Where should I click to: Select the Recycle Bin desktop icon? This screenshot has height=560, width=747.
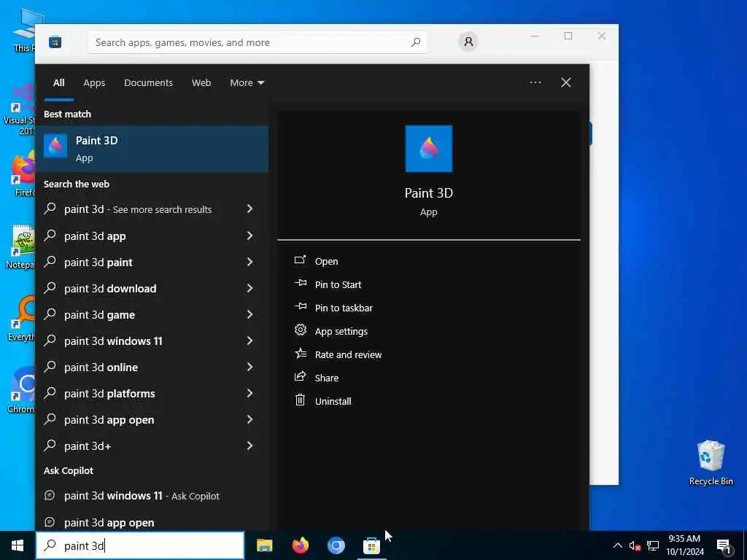pyautogui.click(x=711, y=462)
